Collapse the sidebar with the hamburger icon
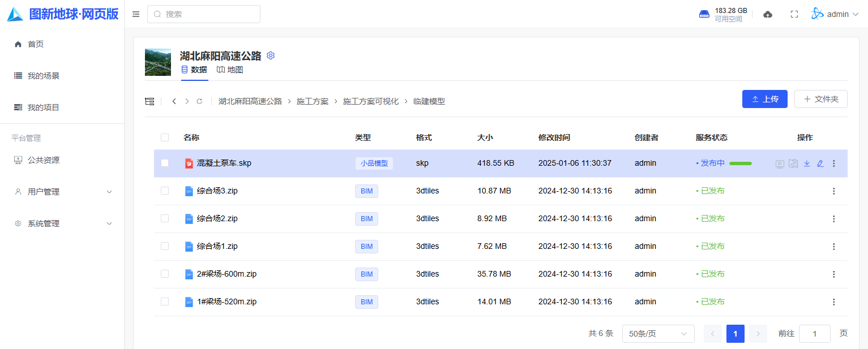 136,14
